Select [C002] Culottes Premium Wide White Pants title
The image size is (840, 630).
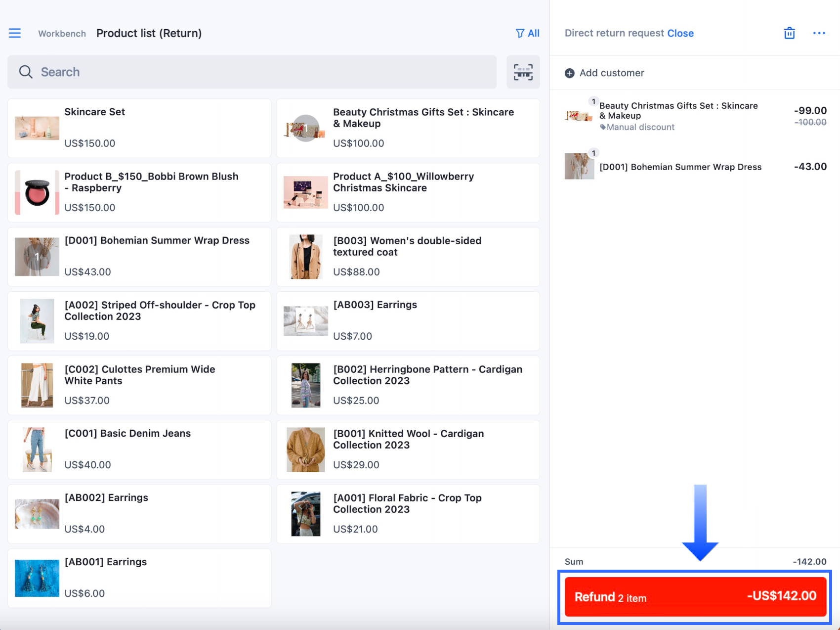140,375
